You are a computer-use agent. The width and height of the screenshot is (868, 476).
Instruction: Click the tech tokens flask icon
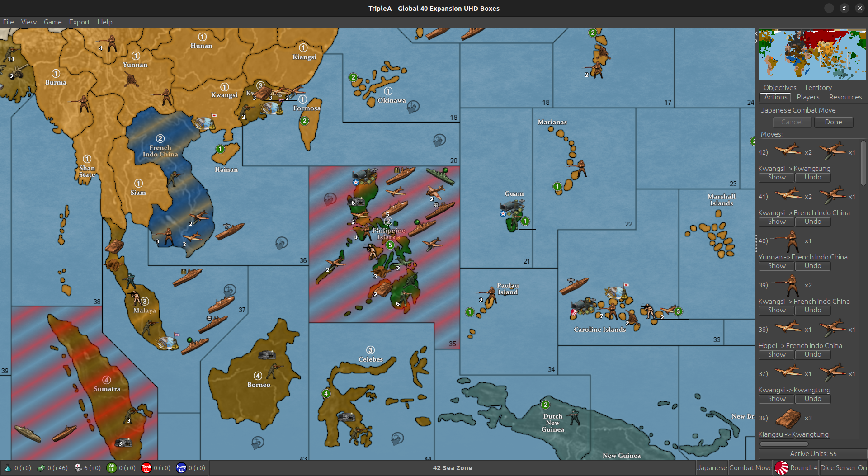click(x=8, y=468)
